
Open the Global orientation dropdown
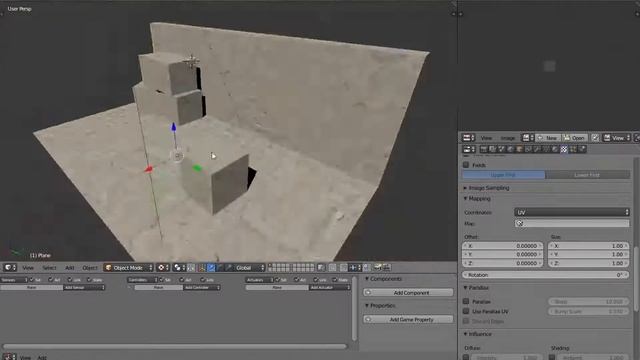249,268
